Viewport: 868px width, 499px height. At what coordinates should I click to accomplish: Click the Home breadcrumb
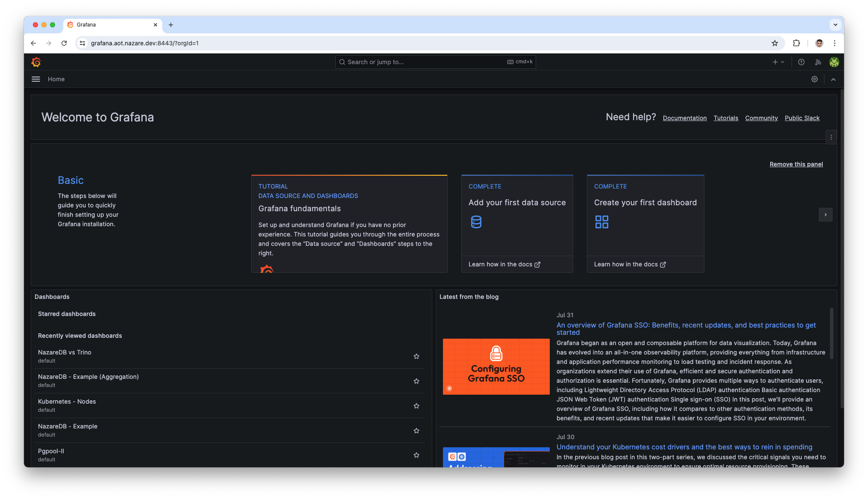tap(56, 79)
